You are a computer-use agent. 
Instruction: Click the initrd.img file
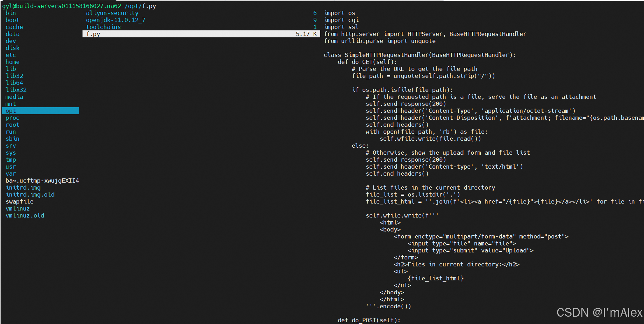(23, 187)
